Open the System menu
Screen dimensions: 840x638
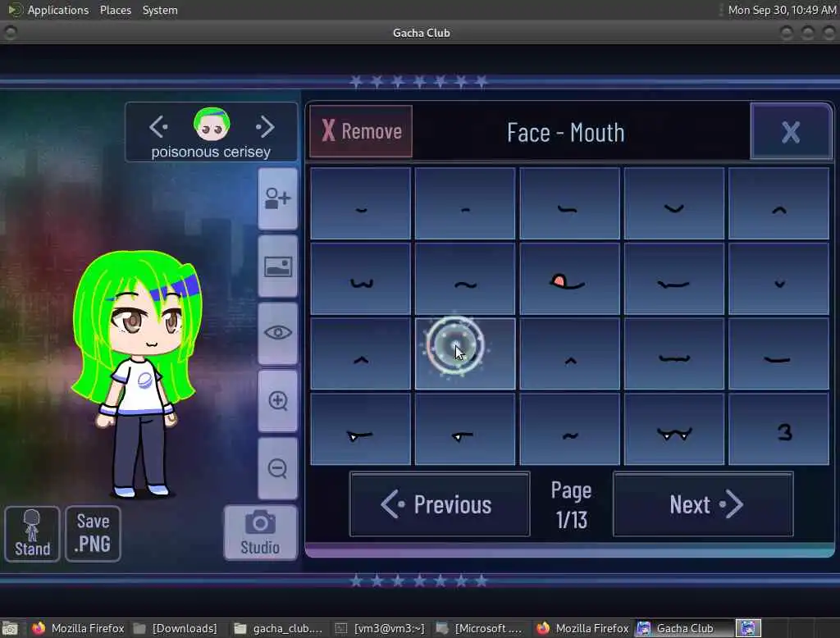(x=160, y=10)
